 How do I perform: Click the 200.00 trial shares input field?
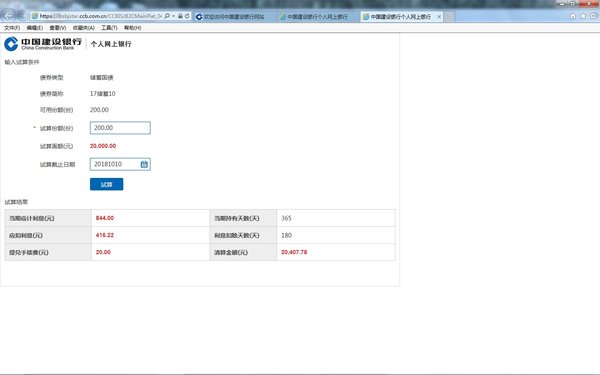pyautogui.click(x=120, y=128)
